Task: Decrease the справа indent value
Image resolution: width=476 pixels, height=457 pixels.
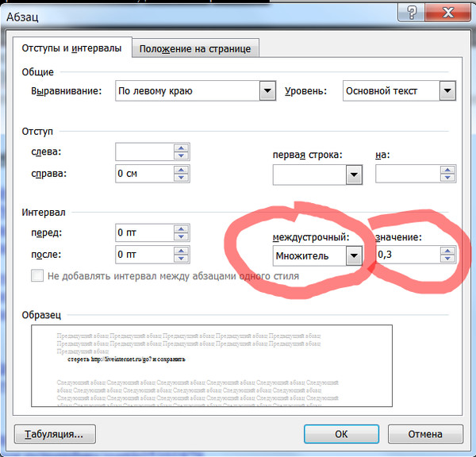Action: (x=181, y=178)
